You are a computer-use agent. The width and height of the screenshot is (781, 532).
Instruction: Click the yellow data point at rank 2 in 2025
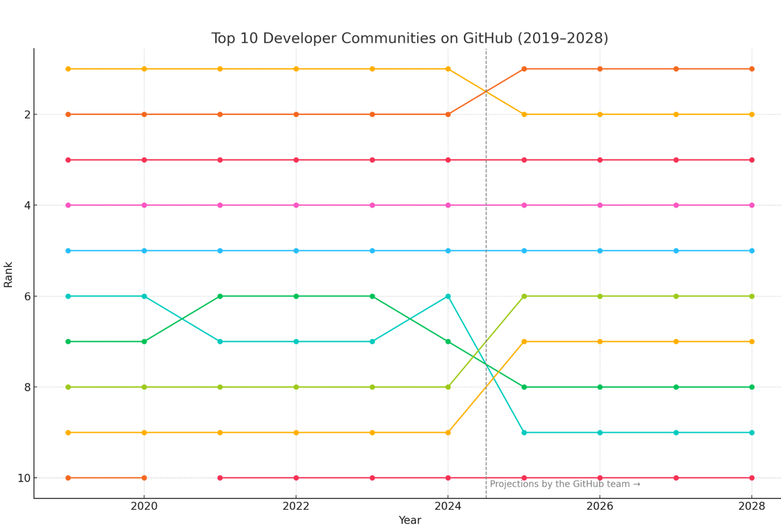tap(524, 114)
